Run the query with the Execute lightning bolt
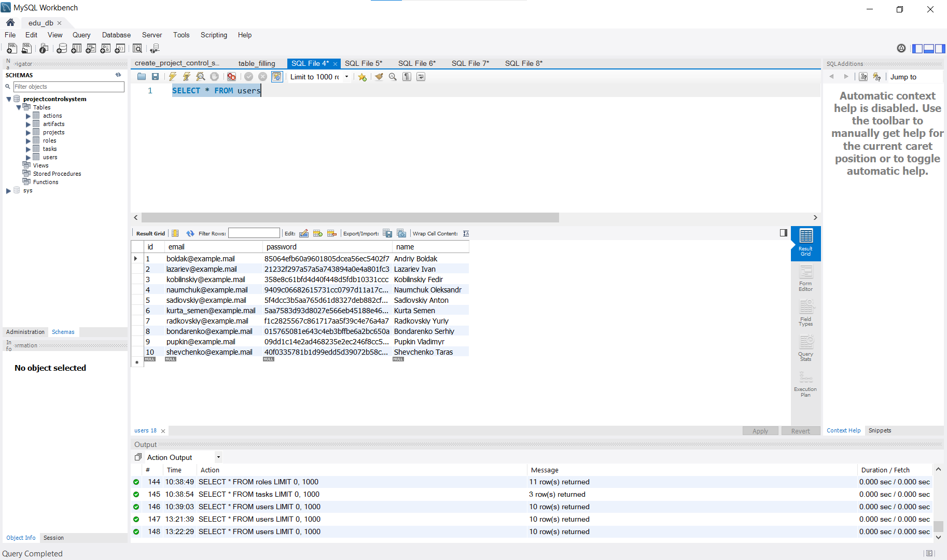 173,76
